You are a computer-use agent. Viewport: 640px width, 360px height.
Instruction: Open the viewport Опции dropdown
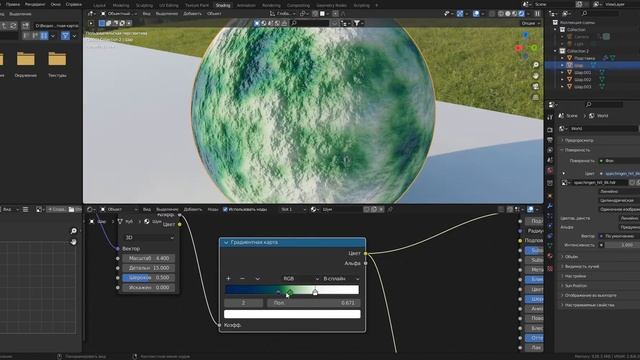click(x=531, y=23)
